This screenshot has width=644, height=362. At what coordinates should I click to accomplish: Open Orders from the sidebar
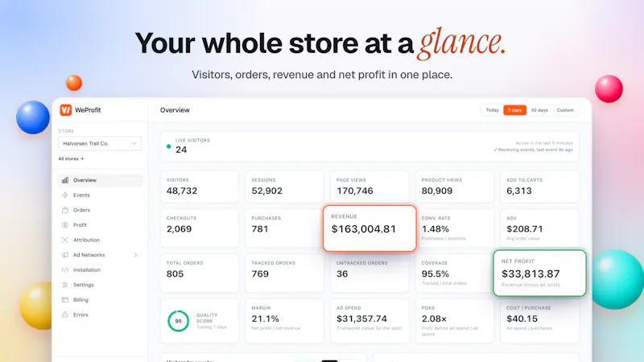100,210
